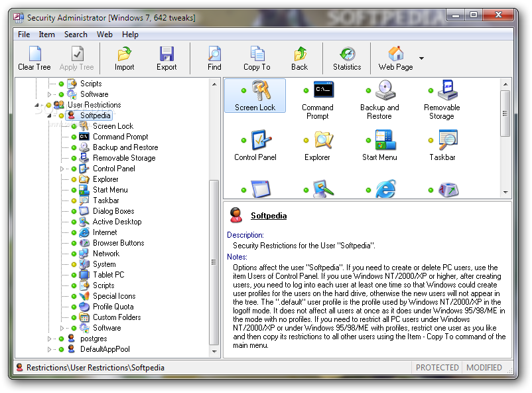
Task: Select Active Desktop in the tree
Action: (117, 222)
